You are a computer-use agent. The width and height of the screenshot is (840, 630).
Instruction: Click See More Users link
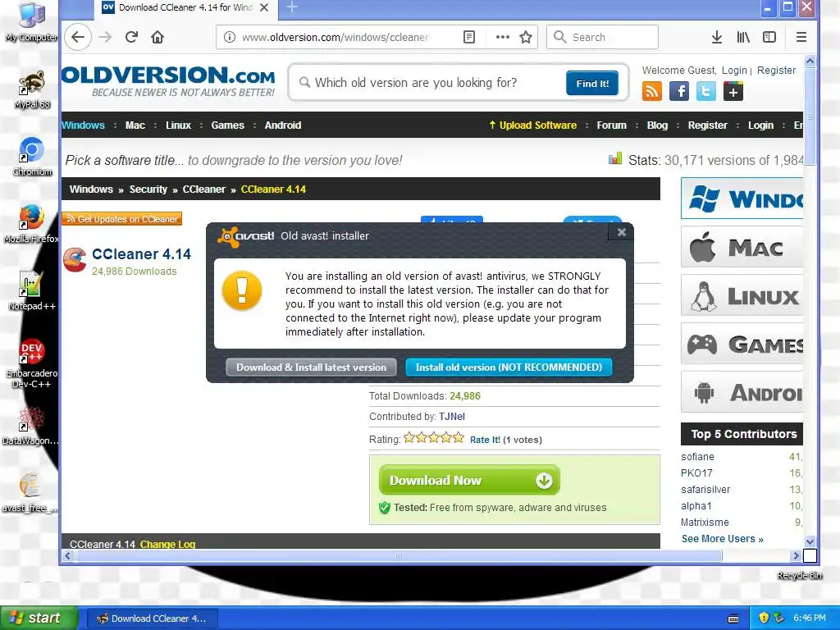coord(722,539)
